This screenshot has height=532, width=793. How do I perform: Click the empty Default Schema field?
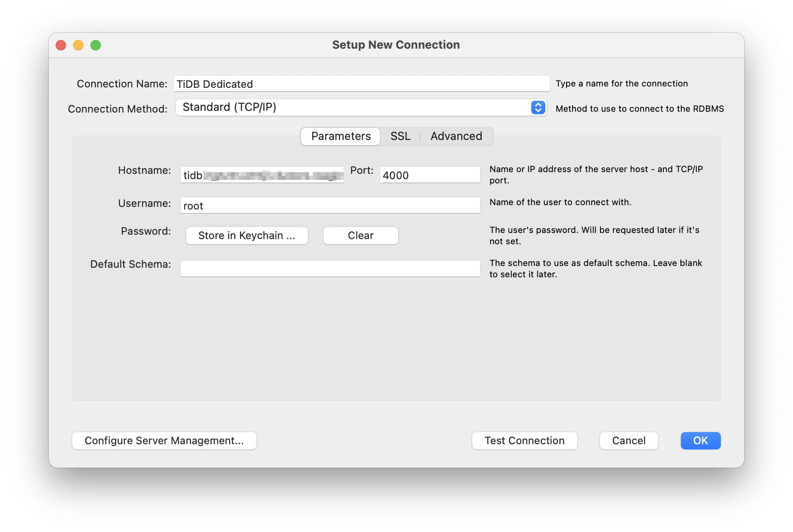point(330,268)
